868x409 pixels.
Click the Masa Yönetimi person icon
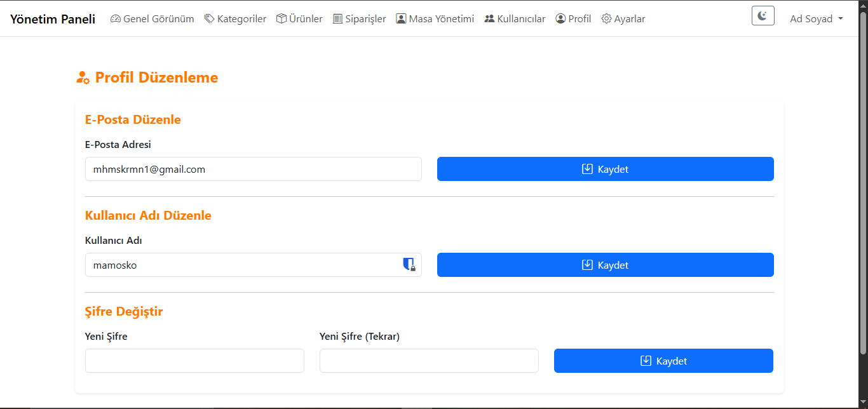point(401,19)
